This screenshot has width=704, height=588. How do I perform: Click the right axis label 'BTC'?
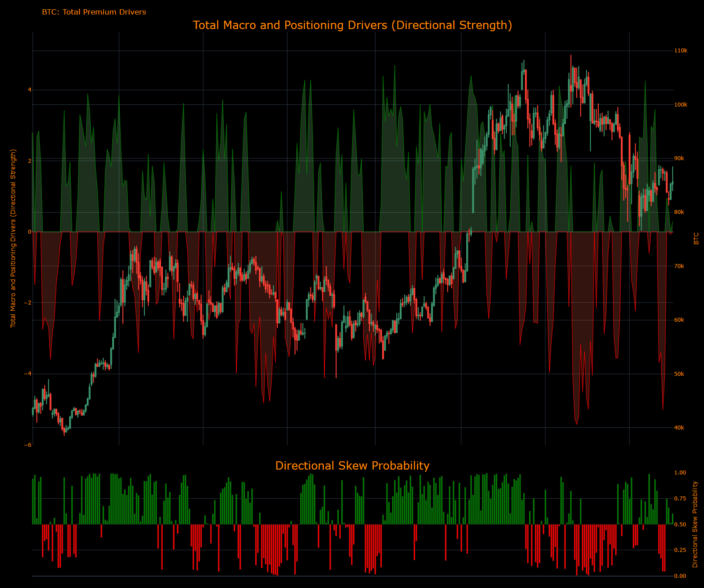click(x=696, y=239)
